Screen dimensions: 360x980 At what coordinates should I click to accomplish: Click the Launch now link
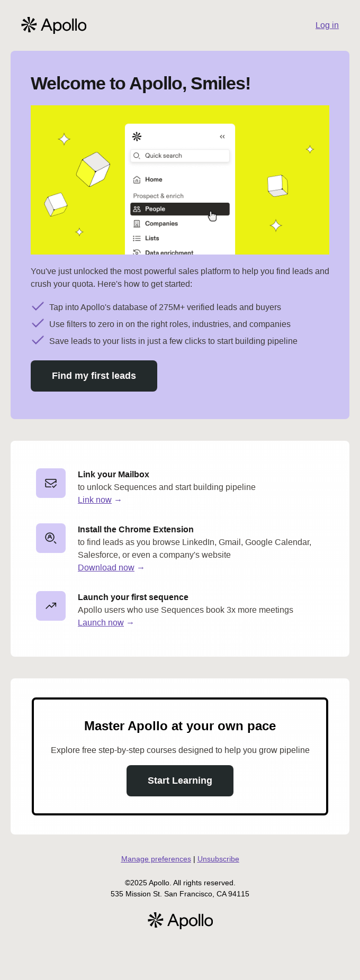(x=101, y=623)
